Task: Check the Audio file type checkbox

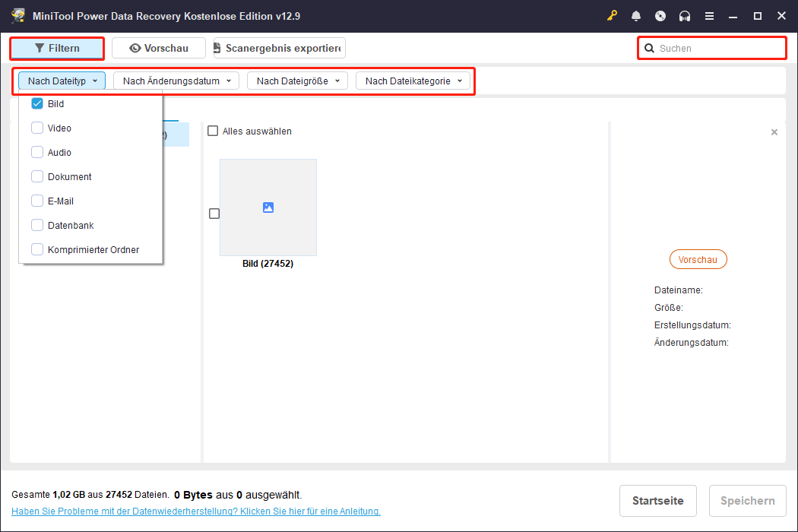Action: coord(37,152)
